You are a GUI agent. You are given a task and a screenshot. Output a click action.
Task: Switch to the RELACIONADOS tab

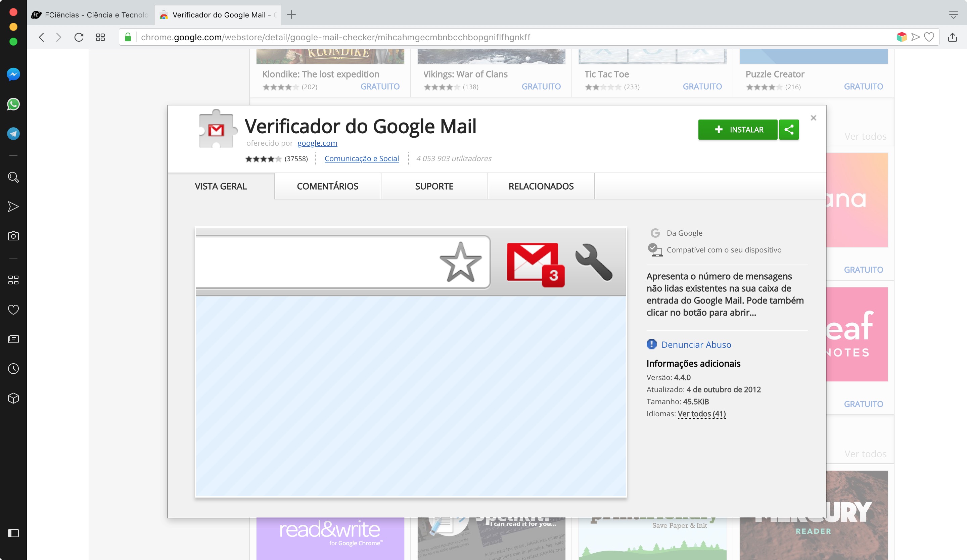point(541,186)
